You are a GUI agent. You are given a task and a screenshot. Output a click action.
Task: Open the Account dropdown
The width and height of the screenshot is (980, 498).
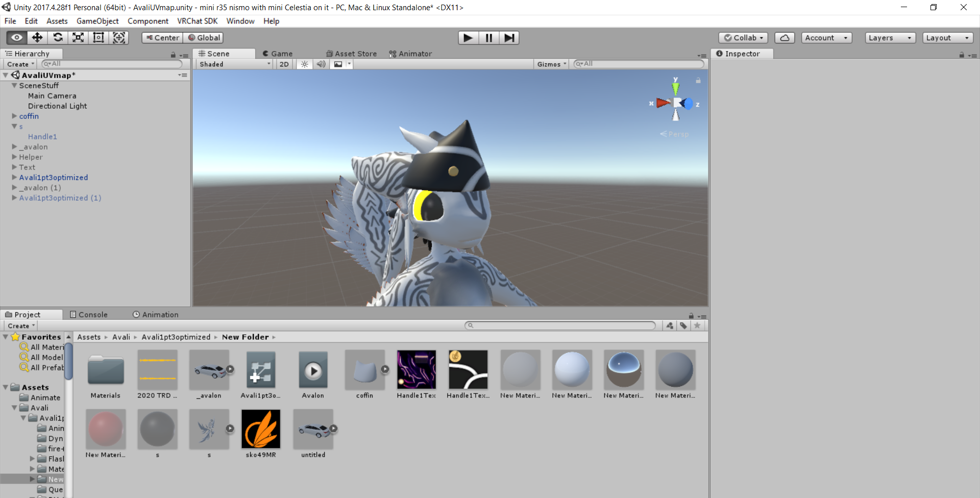pos(826,38)
